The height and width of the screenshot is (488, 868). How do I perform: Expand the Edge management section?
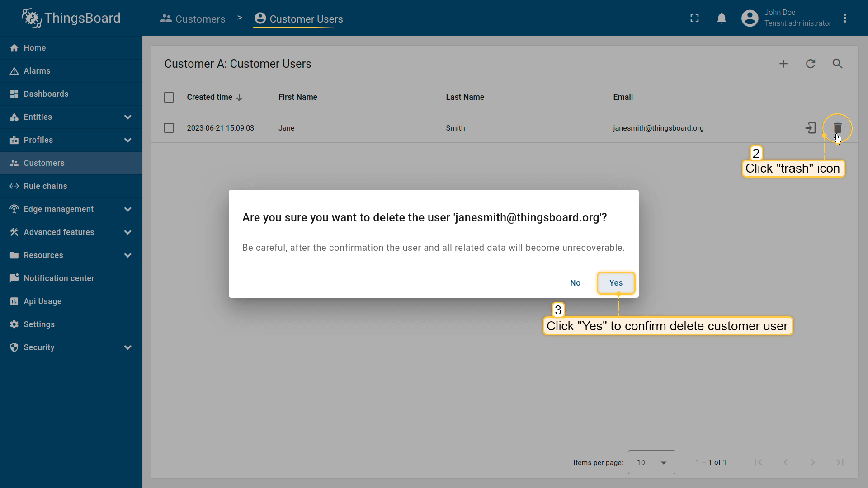(x=71, y=209)
